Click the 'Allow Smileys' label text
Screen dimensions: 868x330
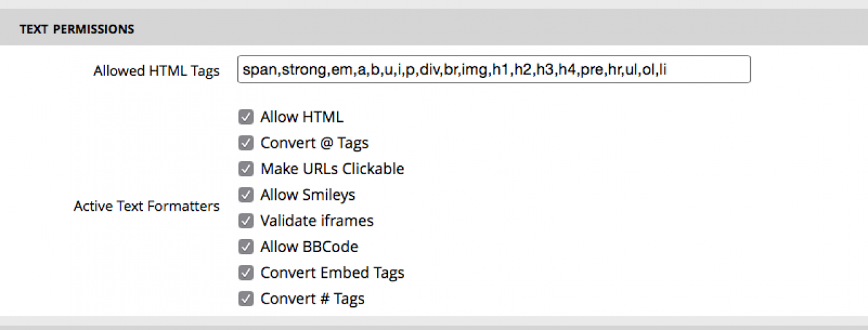click(307, 195)
